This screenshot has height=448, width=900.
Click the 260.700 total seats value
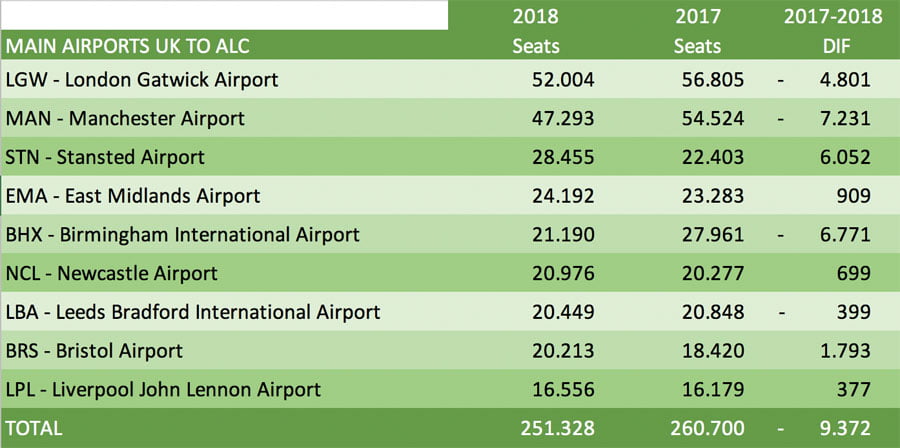(705, 428)
